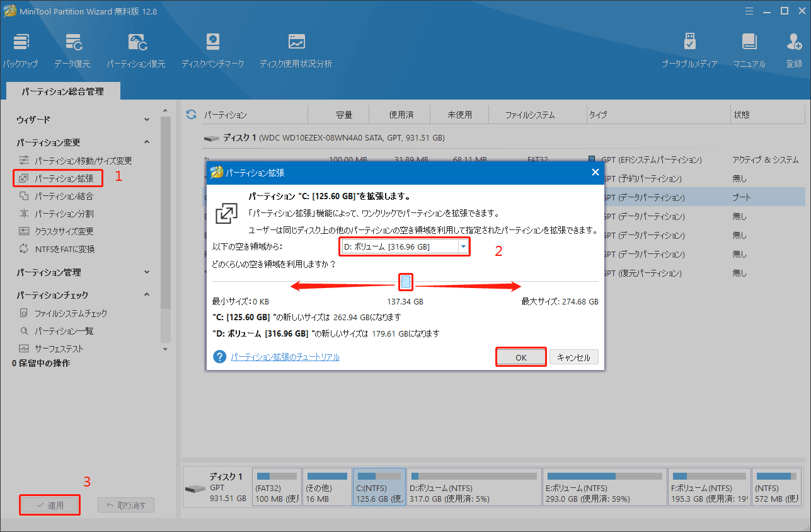Screen dimensions: 811x532
Task: Click GPT (EFIシステムパーティション) cell
Action: pos(652,159)
